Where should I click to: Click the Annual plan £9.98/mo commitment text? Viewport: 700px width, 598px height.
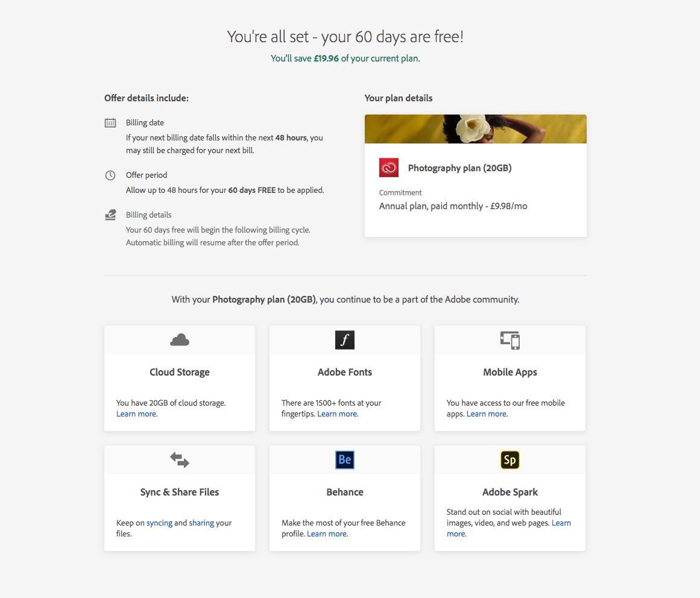[453, 206]
